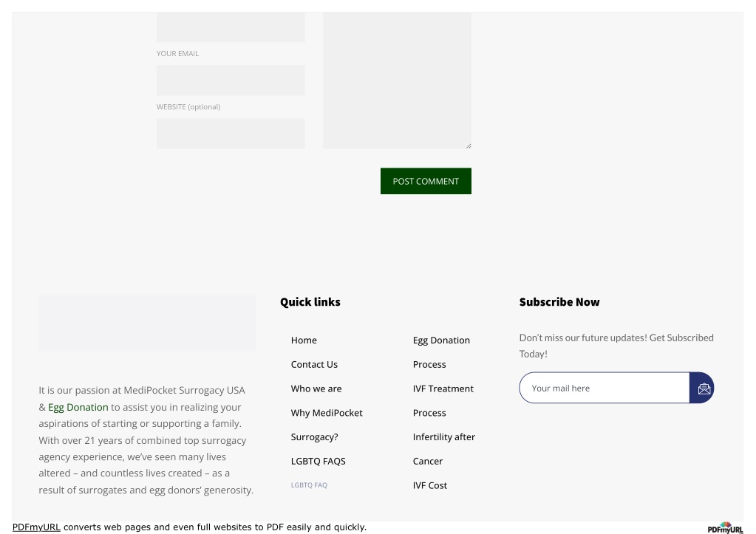Open the IVF Cost link
The width and height of the screenshot is (756, 534).
tap(429, 485)
